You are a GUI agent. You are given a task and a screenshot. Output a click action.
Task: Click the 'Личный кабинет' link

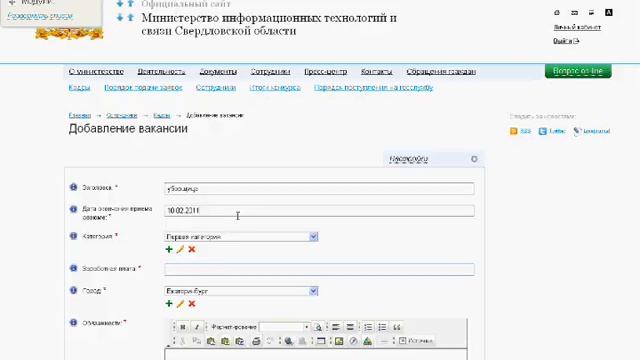point(577,27)
